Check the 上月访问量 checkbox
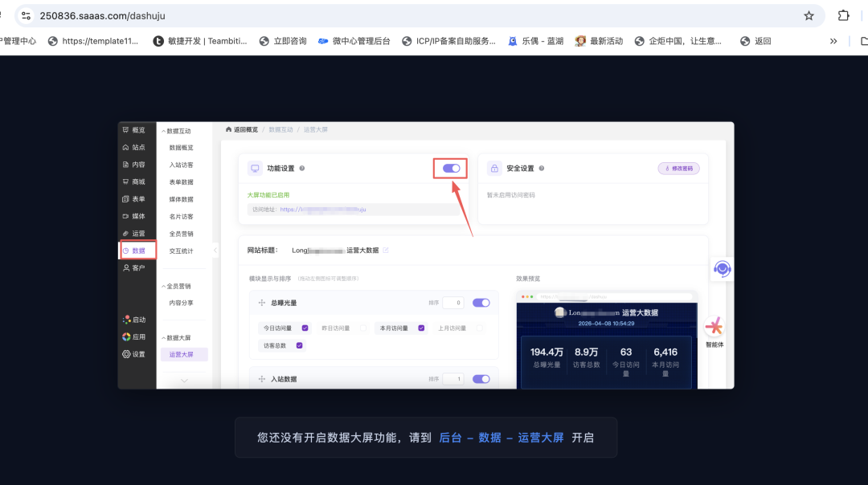 click(x=479, y=328)
